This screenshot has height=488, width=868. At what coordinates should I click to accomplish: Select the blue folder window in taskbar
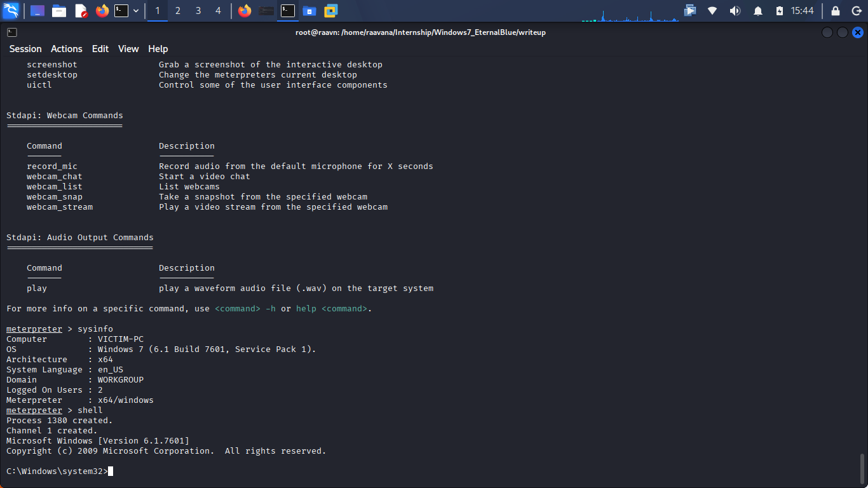(309, 11)
